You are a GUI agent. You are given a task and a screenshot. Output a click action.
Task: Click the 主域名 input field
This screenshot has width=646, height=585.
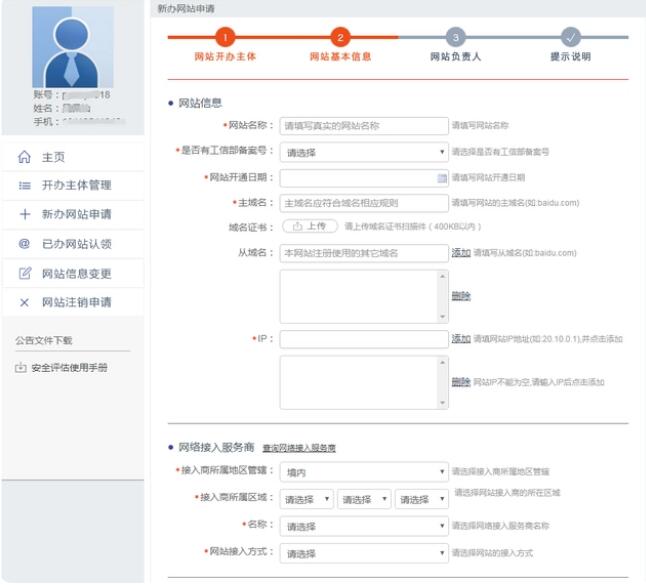(x=364, y=203)
